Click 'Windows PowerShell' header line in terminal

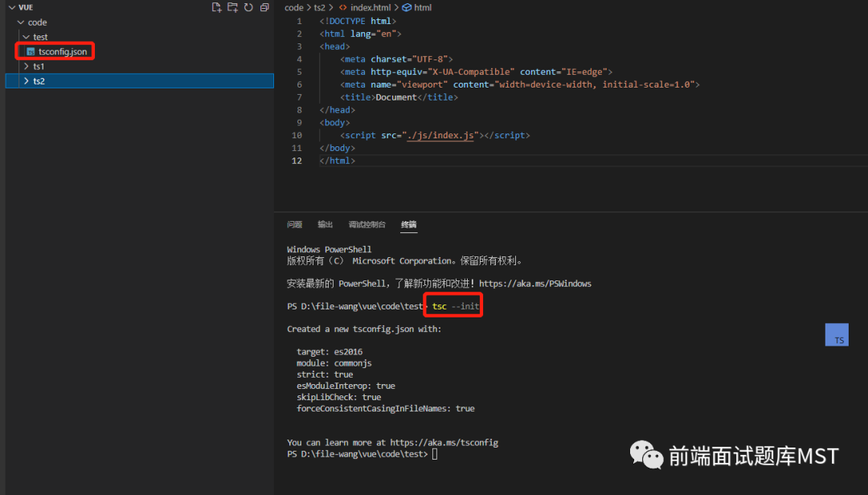(x=329, y=249)
